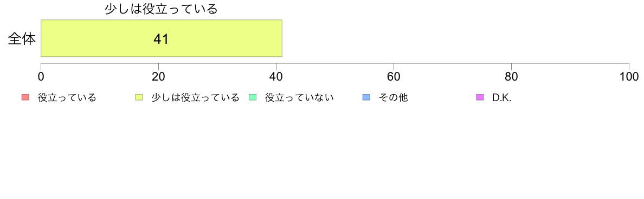Click the 41 value inside bar

(x=161, y=39)
